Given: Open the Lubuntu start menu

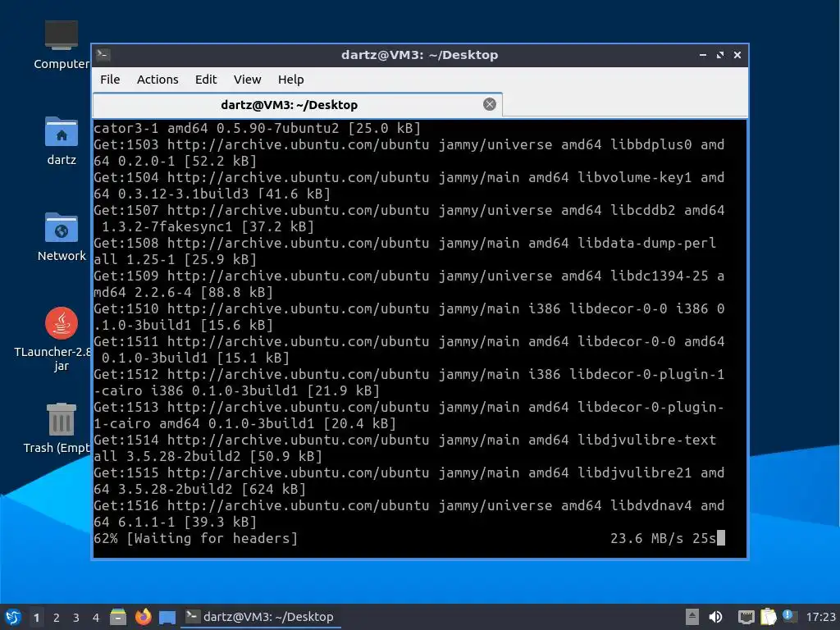Looking at the screenshot, I should point(12,617).
